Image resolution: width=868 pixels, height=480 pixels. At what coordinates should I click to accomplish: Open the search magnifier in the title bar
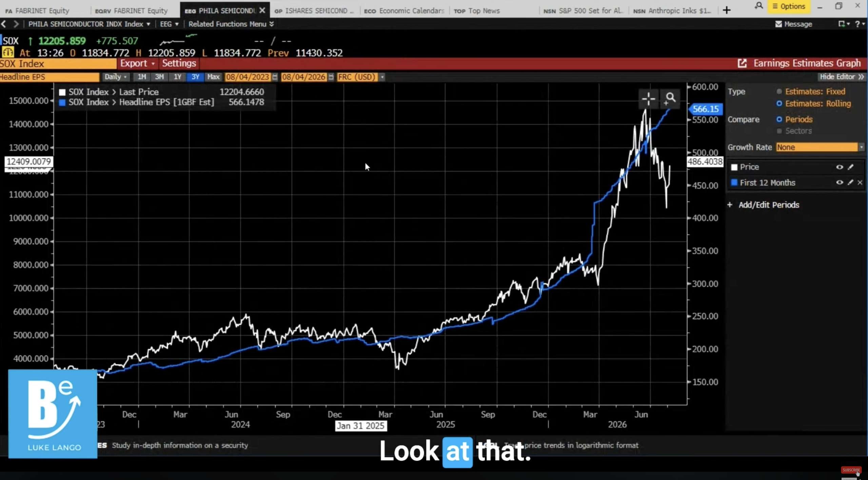pyautogui.click(x=759, y=6)
